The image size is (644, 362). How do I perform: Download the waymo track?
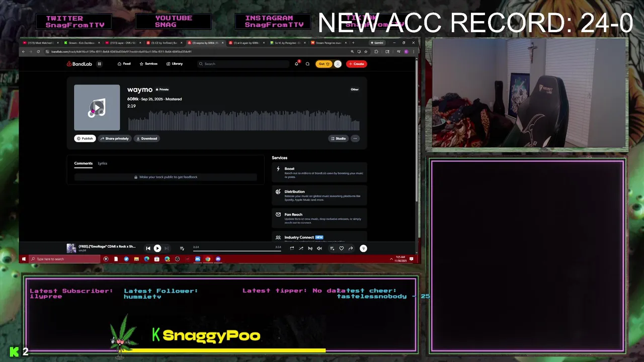146,138
